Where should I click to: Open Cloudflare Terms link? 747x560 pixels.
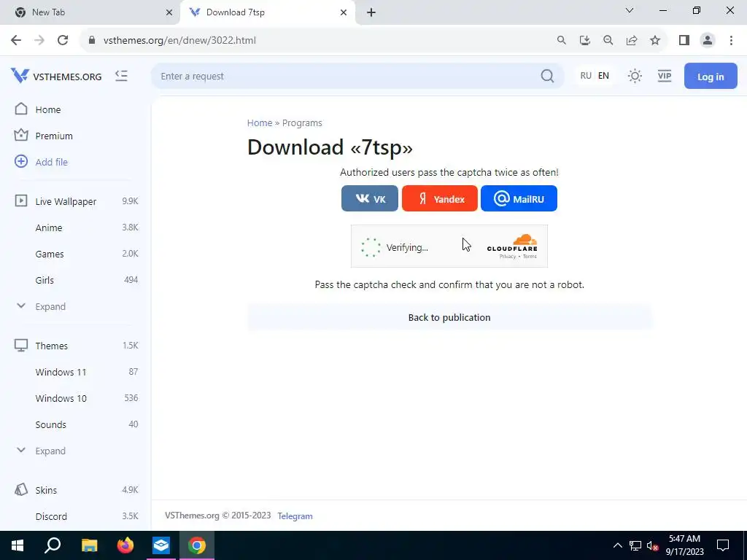pos(530,257)
